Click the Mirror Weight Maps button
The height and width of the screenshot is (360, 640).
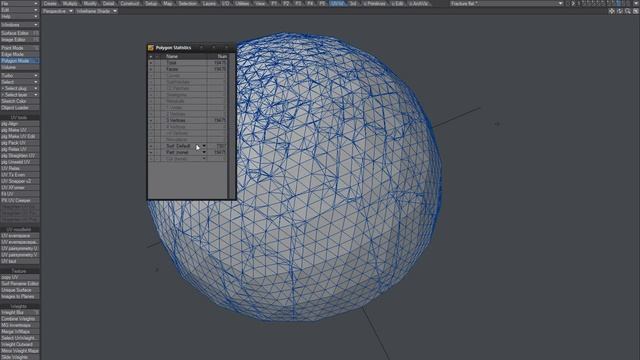[20, 351]
